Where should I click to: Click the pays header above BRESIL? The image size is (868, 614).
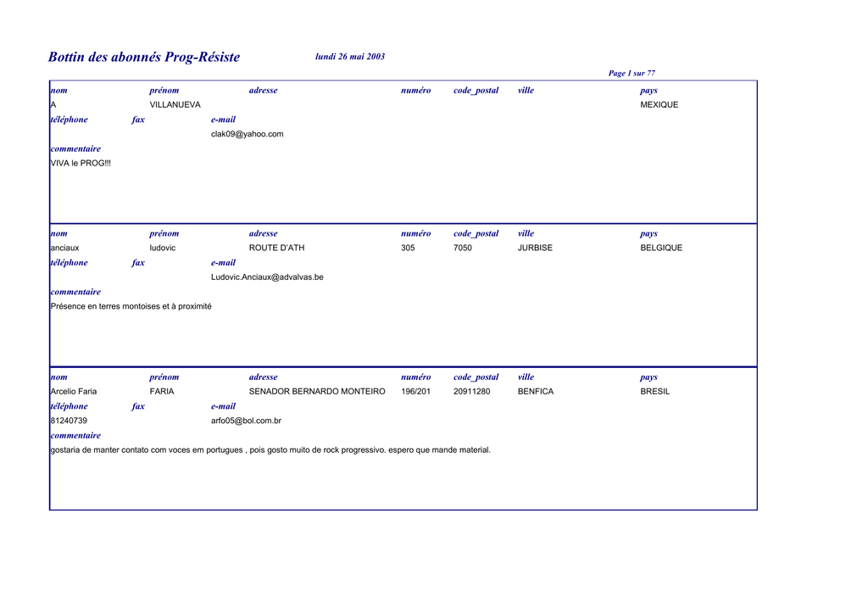click(x=648, y=377)
